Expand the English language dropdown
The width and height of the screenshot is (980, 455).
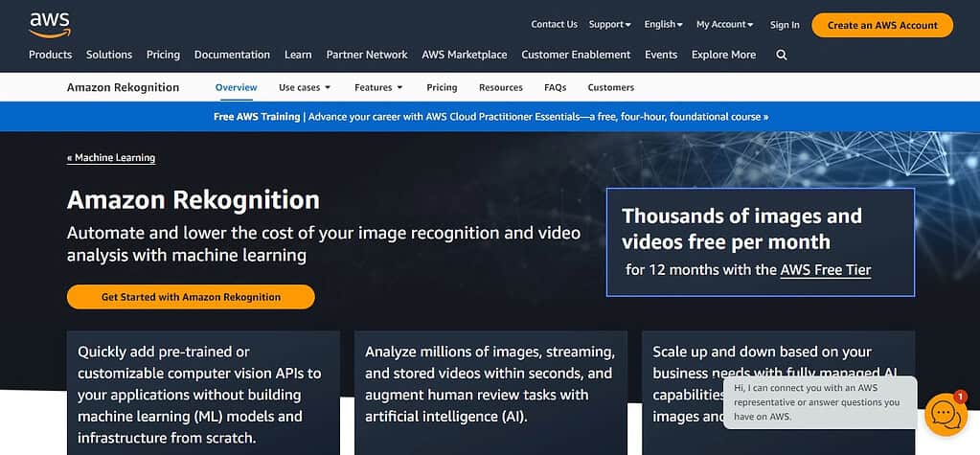[663, 24]
